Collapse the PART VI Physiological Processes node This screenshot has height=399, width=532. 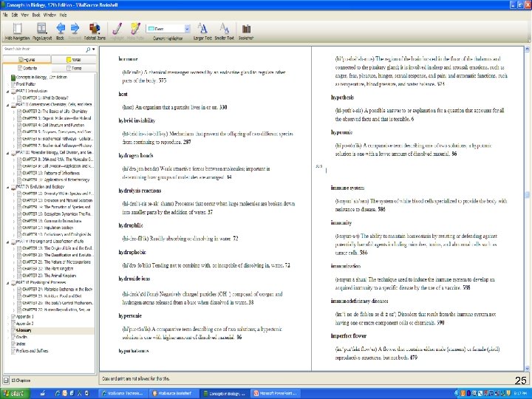[8, 282]
